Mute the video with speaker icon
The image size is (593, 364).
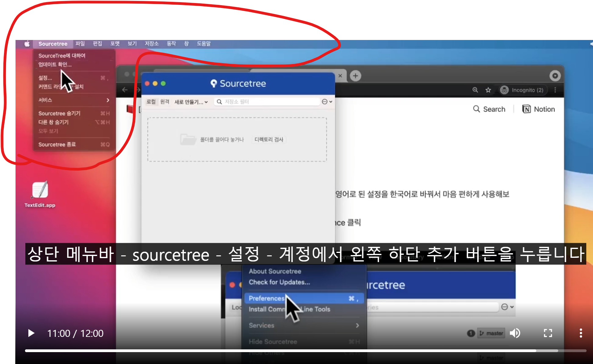[x=515, y=333]
